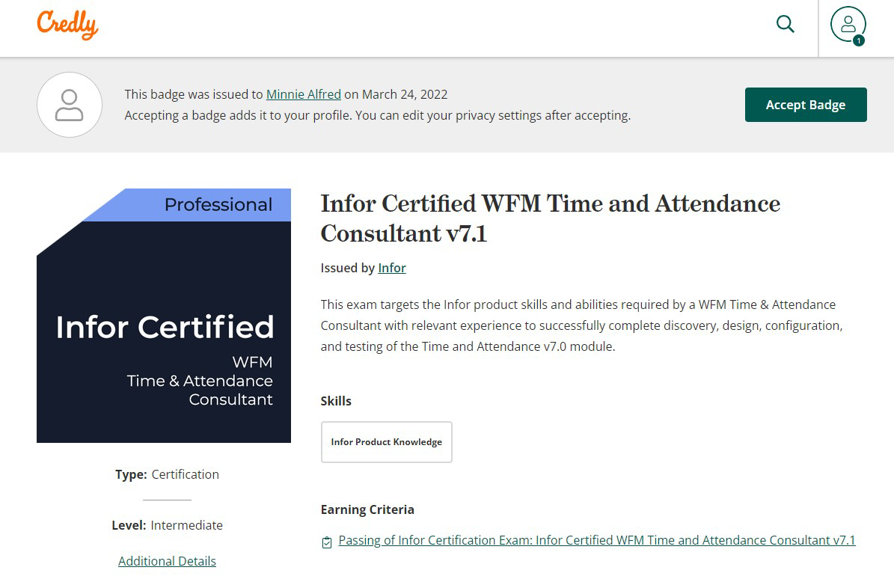Select the Infor Product Knowledge skill tag
894x588 pixels.
pyautogui.click(x=386, y=442)
